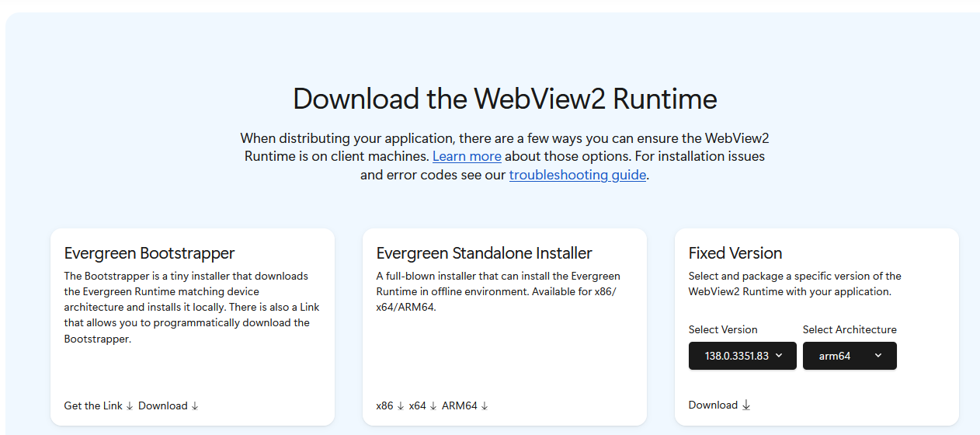Click the ARM64 download arrow icon

tap(485, 406)
